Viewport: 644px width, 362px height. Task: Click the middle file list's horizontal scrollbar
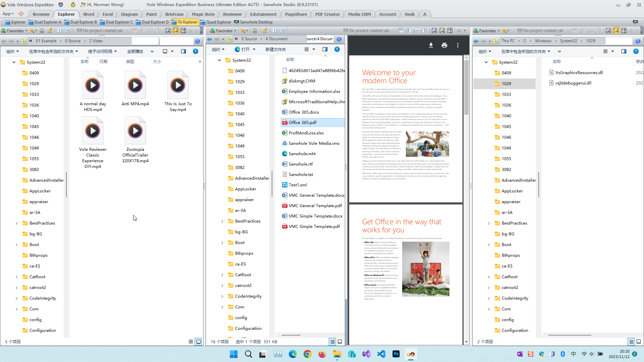click(291, 335)
